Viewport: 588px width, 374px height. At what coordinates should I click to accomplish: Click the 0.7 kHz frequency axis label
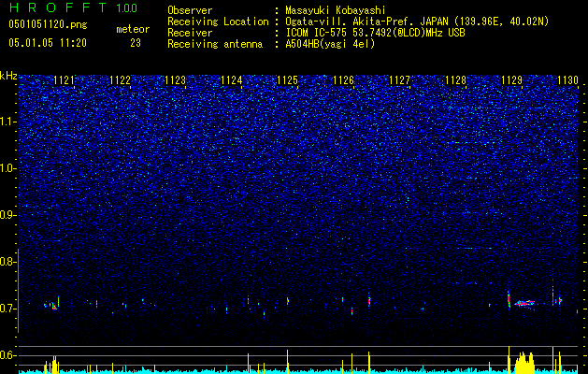pos(7,309)
